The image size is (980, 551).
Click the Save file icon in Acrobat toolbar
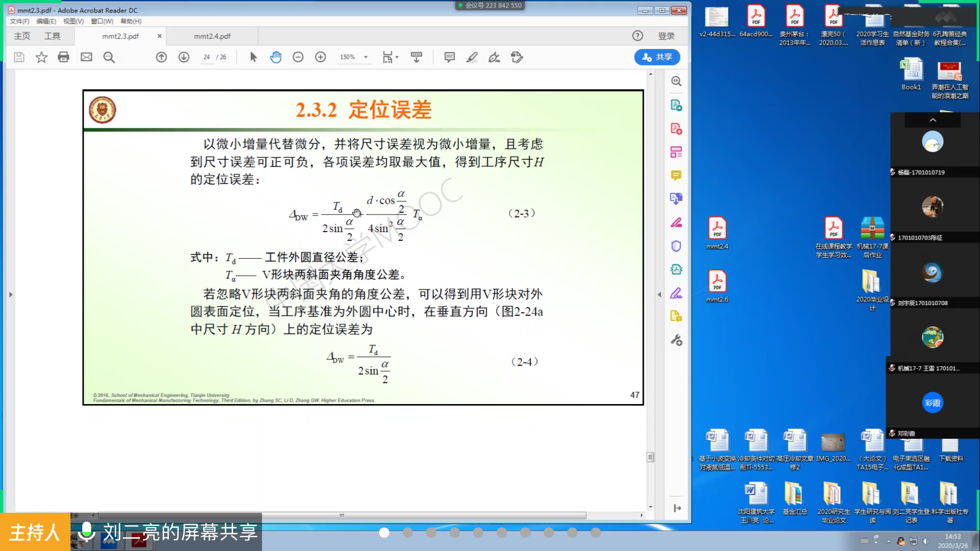pyautogui.click(x=19, y=57)
